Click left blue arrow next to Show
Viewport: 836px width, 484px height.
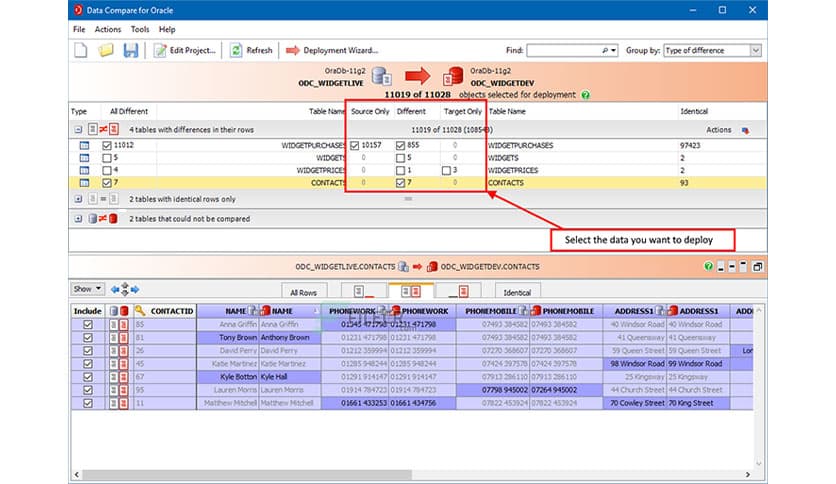click(115, 289)
